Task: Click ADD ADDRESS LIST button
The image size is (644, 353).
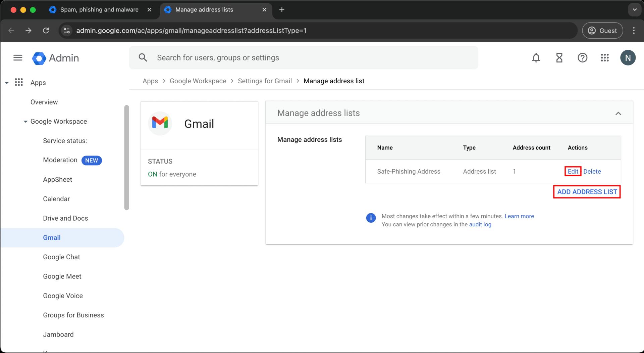Action: click(x=587, y=192)
